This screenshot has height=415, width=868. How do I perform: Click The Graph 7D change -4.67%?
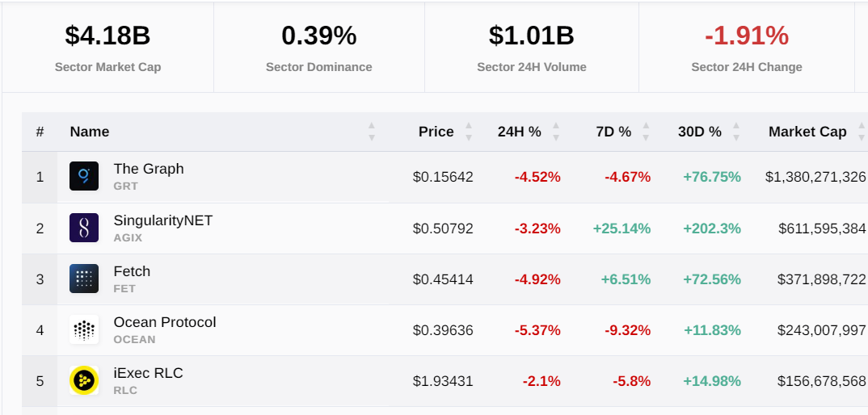coord(628,177)
